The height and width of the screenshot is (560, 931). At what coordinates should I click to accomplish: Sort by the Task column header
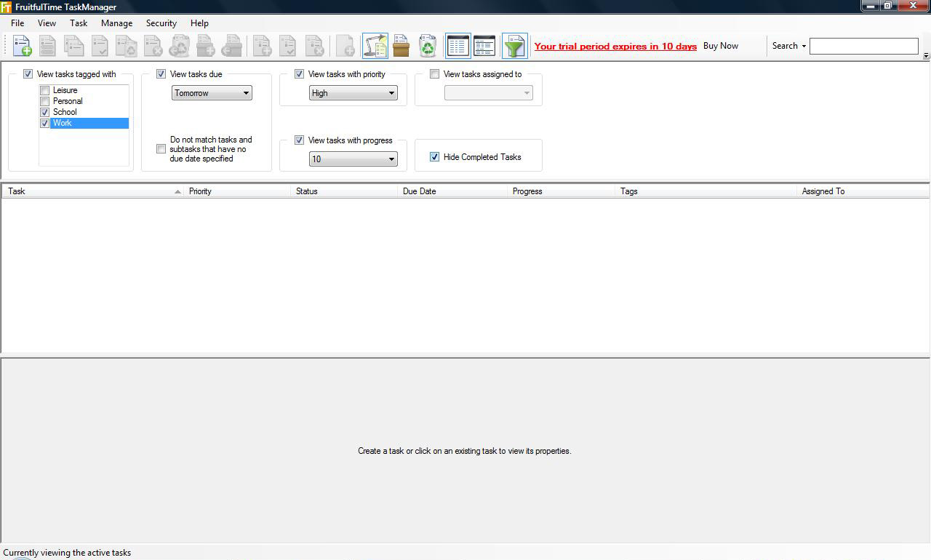pos(93,191)
